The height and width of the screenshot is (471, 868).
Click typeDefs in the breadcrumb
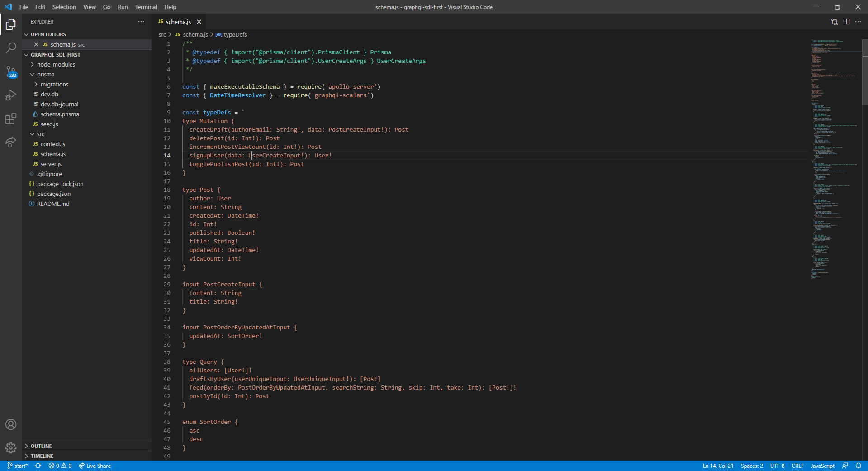tap(231, 34)
